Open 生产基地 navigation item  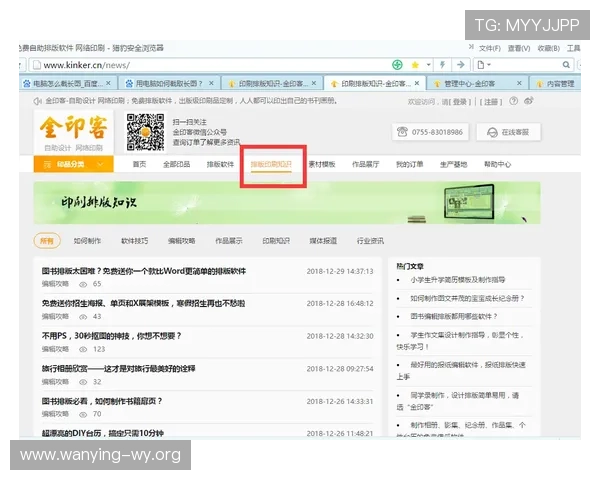click(x=453, y=164)
